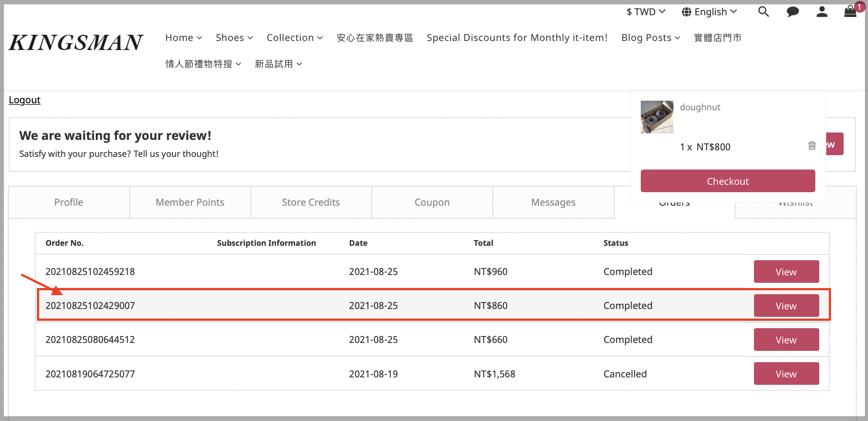Open 安心在家熱賣專區 menu item
Viewport: 868px width, 421px height.
pyautogui.click(x=375, y=38)
